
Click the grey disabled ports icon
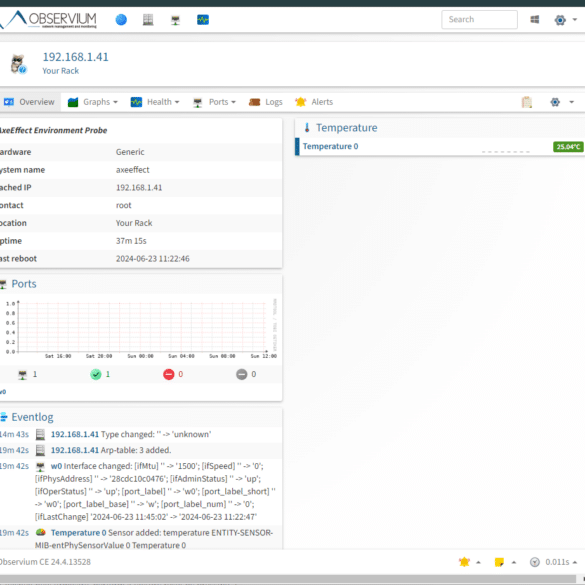[x=241, y=374]
